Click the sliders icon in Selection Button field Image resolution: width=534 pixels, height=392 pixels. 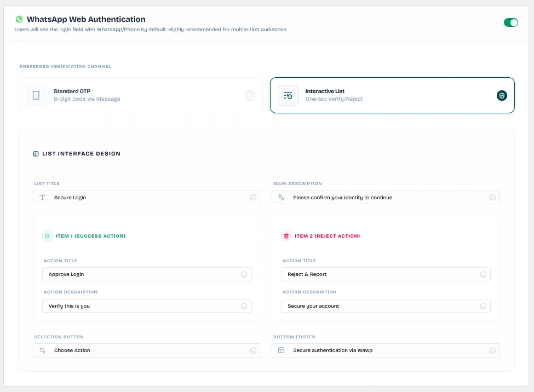click(x=42, y=350)
